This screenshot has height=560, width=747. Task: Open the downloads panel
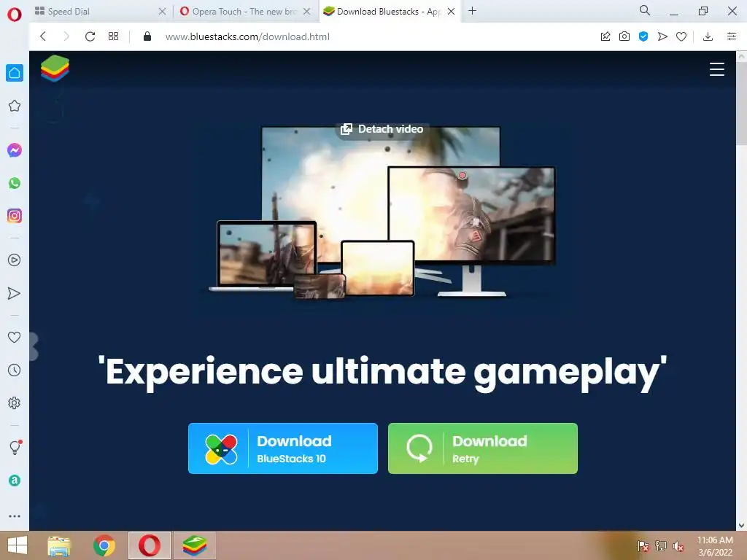tap(708, 36)
